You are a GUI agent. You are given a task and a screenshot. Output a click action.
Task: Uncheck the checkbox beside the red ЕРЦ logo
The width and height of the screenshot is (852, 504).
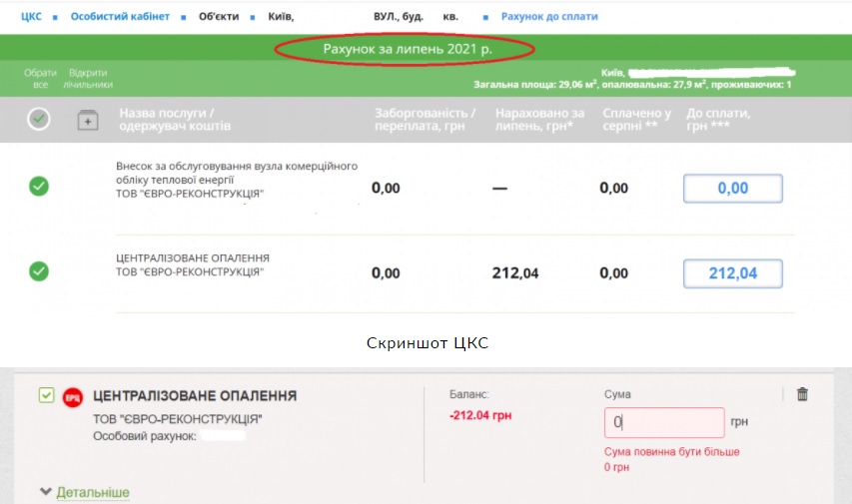click(x=46, y=396)
